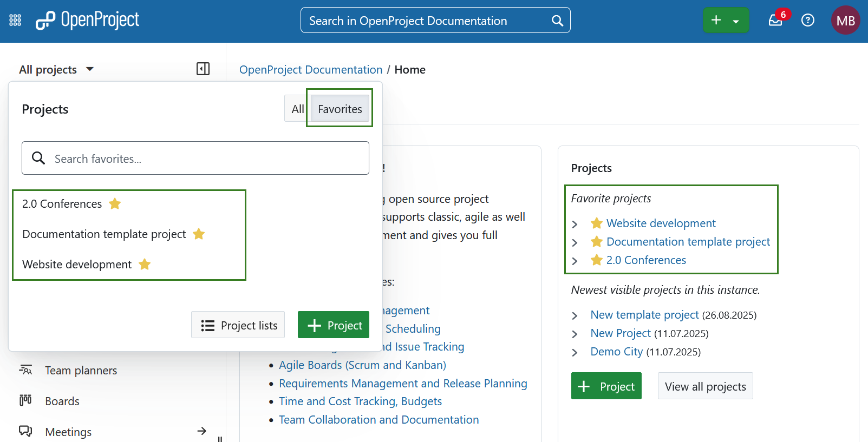Open the green plus create dropdown

[x=725, y=21]
